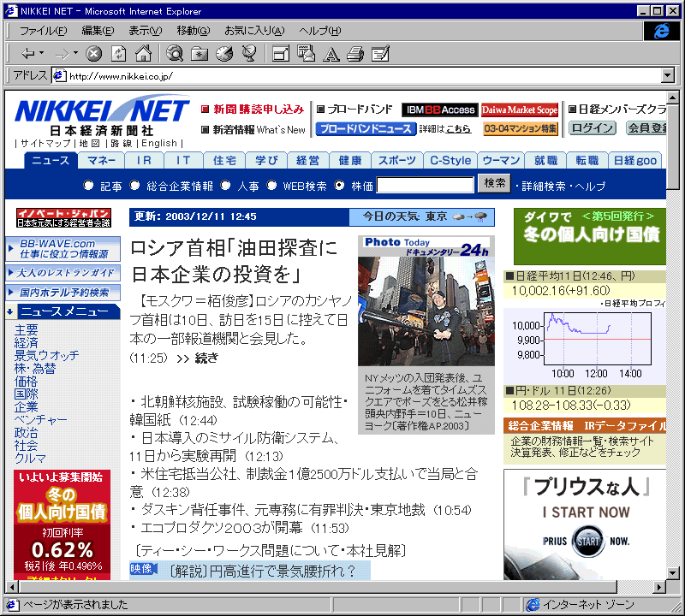Click the page icon in the address bar

[59, 76]
